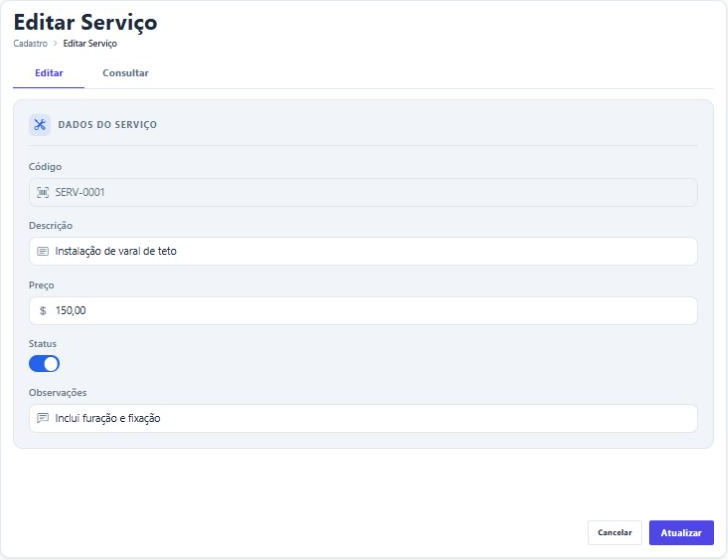Screen dimensions: 728x560
Task: Open the Cadastro breadcrumb link
Action: (x=30, y=43)
